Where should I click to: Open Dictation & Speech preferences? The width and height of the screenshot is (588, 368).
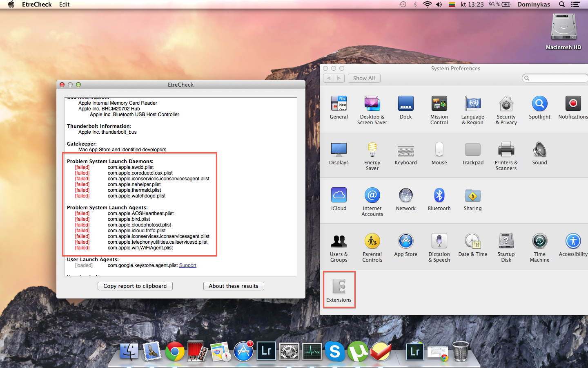[x=439, y=248]
